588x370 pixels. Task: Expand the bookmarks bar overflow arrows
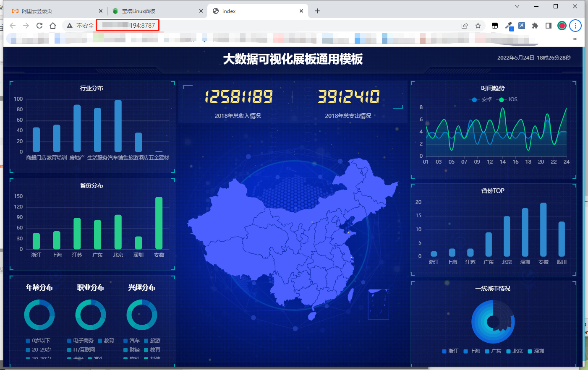[575, 39]
